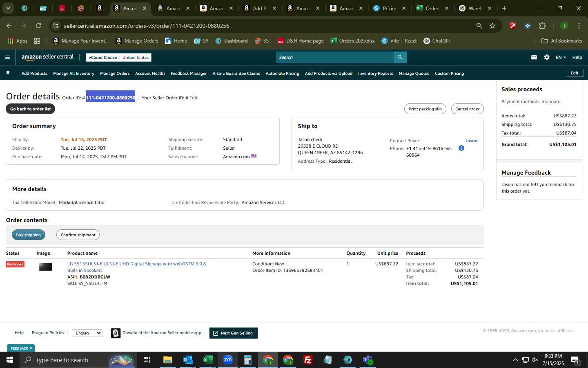The height and width of the screenshot is (368, 588).
Task: Open Automate Pricing menu item
Action: tap(282, 73)
